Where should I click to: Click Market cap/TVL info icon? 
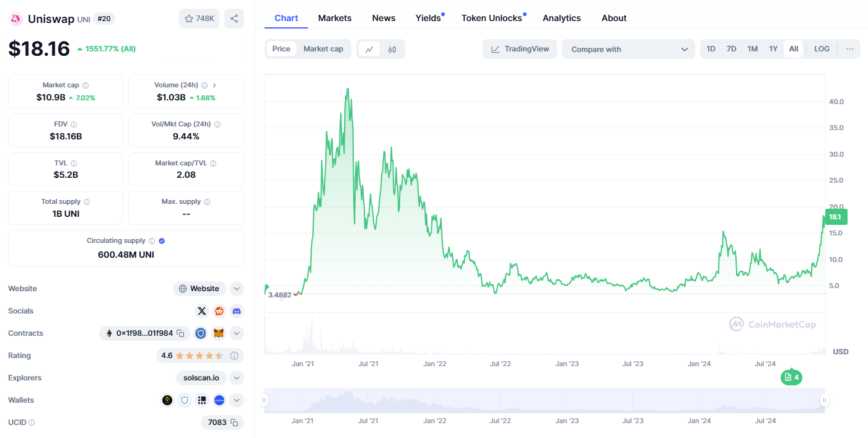213,164
